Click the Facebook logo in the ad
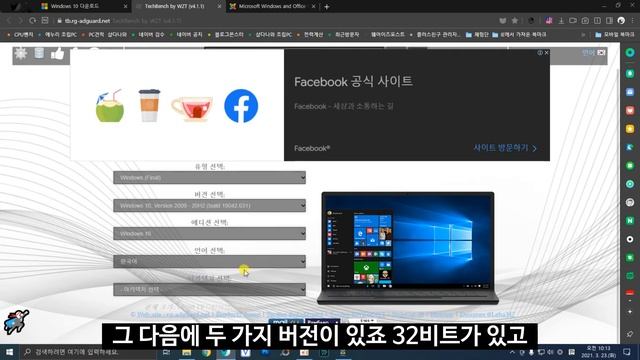The height and width of the screenshot is (360, 640). [241, 106]
